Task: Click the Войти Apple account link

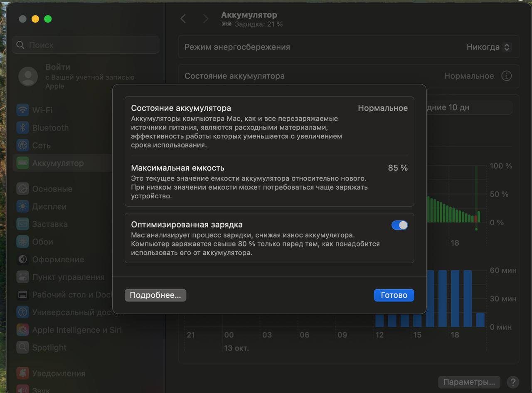Action: coord(90,76)
